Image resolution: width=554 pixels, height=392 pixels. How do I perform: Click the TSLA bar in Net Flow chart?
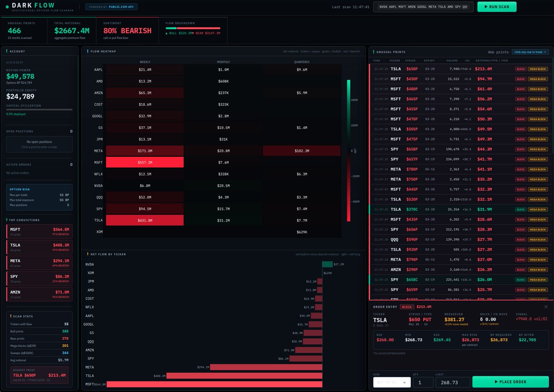coord(244,376)
